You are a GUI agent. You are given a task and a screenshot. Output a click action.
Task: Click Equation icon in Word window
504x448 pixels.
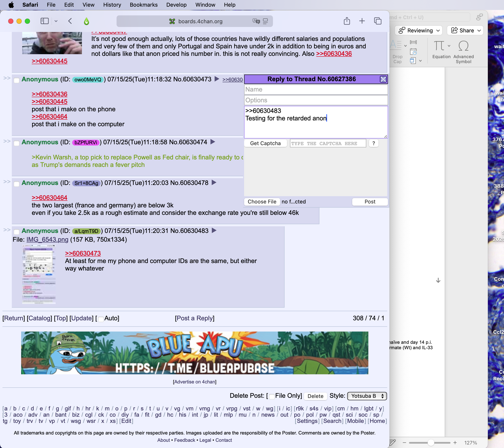(x=439, y=46)
